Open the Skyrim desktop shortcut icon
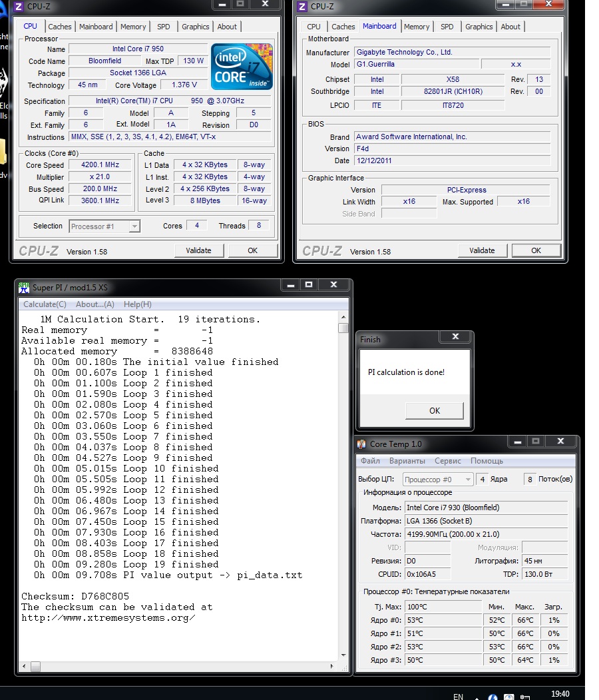 pyautogui.click(x=3, y=83)
